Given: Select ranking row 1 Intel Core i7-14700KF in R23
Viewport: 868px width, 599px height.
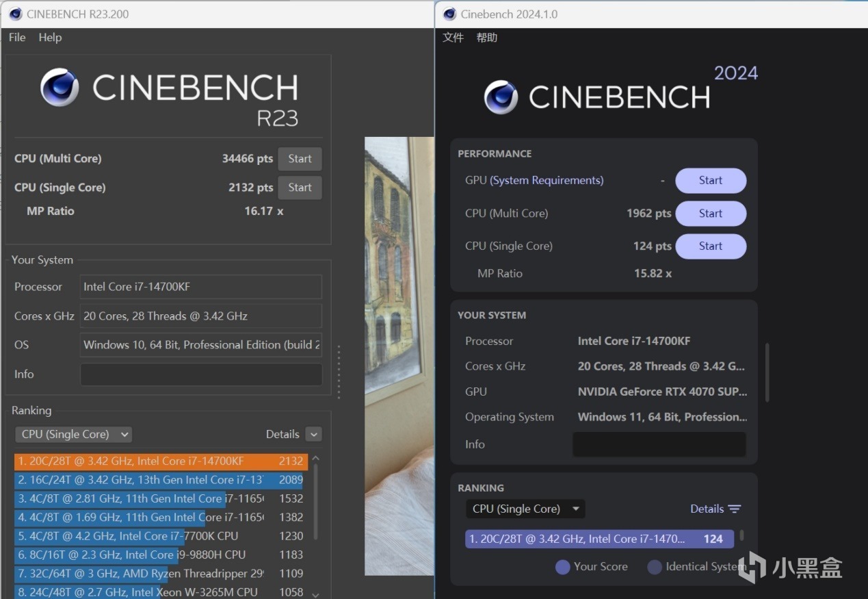Looking at the screenshot, I should coord(161,461).
